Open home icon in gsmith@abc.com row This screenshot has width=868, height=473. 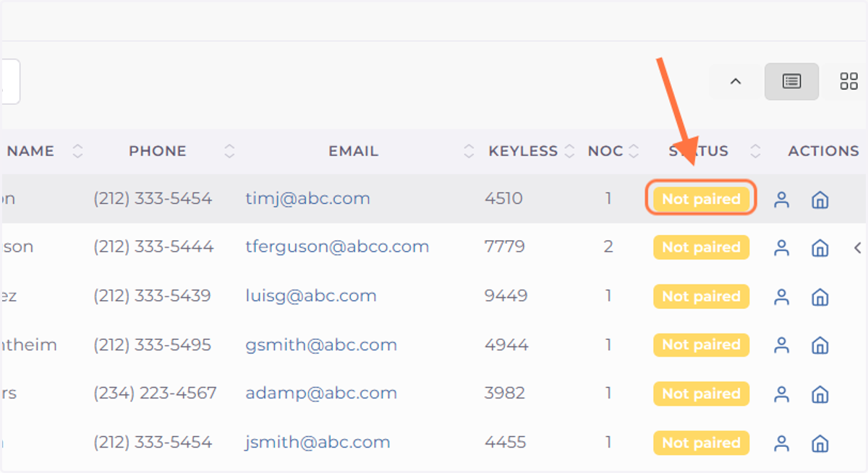click(820, 345)
